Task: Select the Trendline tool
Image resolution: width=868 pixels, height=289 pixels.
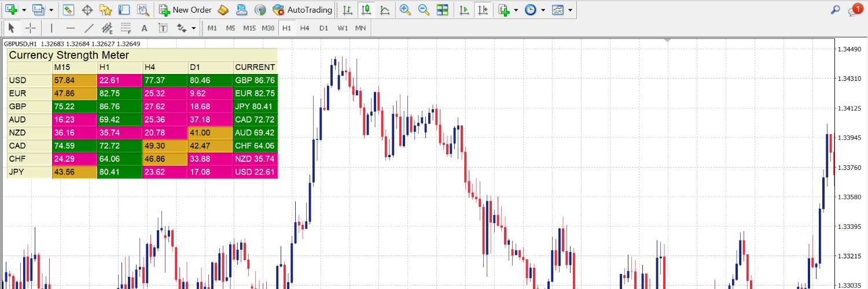Action: 89,28
